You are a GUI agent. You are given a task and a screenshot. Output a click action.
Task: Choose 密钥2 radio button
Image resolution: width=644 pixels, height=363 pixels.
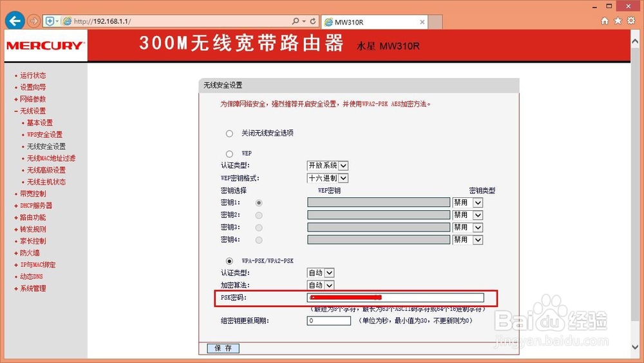pos(259,215)
